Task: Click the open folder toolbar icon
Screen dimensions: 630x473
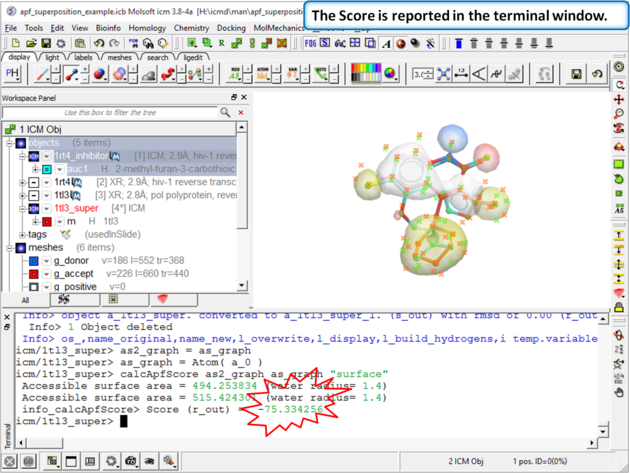Action: point(31,44)
